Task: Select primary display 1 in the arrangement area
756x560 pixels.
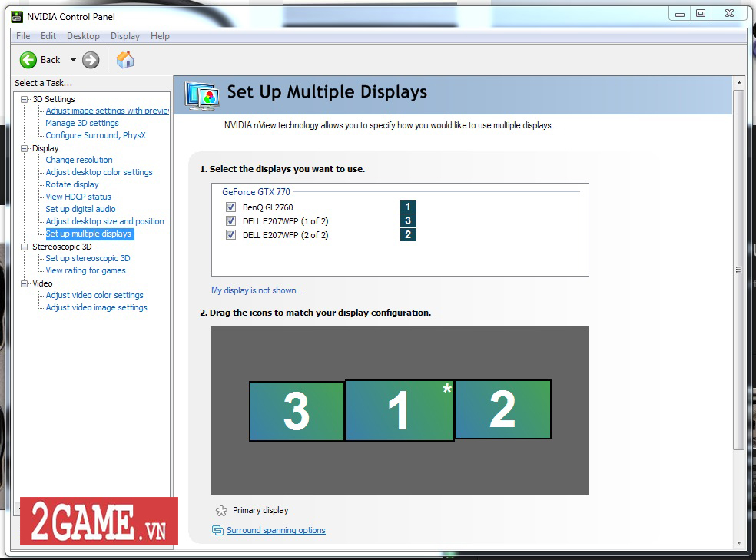Action: coord(400,410)
